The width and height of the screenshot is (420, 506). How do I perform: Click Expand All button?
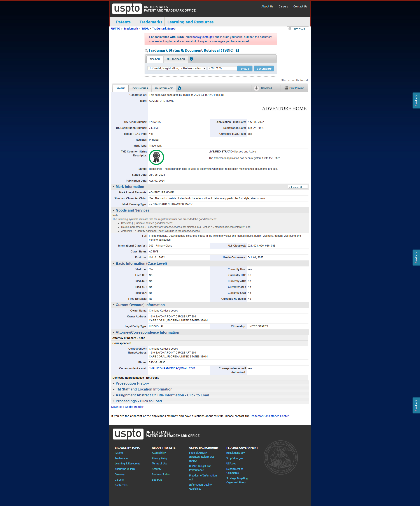(x=297, y=187)
